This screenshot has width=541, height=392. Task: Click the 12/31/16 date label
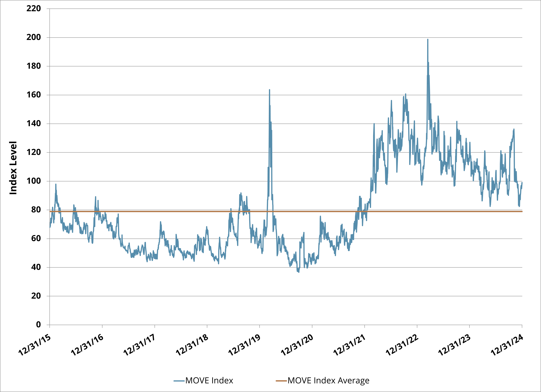[87, 345]
